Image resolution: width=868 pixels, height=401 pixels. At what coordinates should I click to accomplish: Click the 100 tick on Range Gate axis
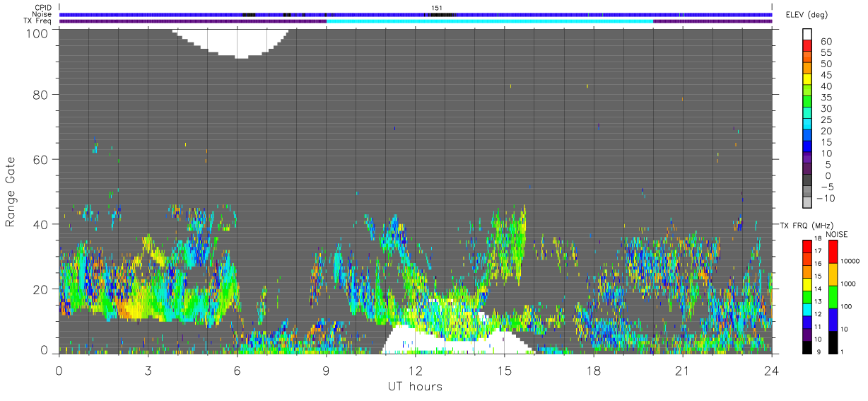click(37, 33)
